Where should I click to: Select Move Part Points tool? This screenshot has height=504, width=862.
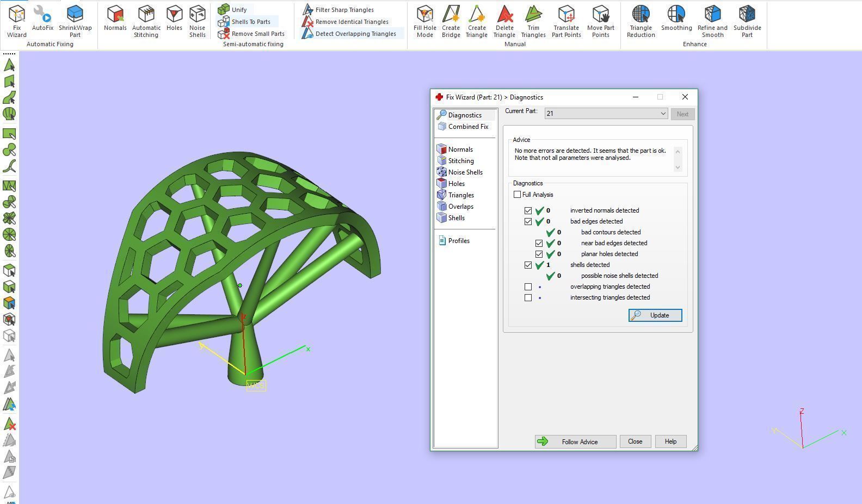600,22
